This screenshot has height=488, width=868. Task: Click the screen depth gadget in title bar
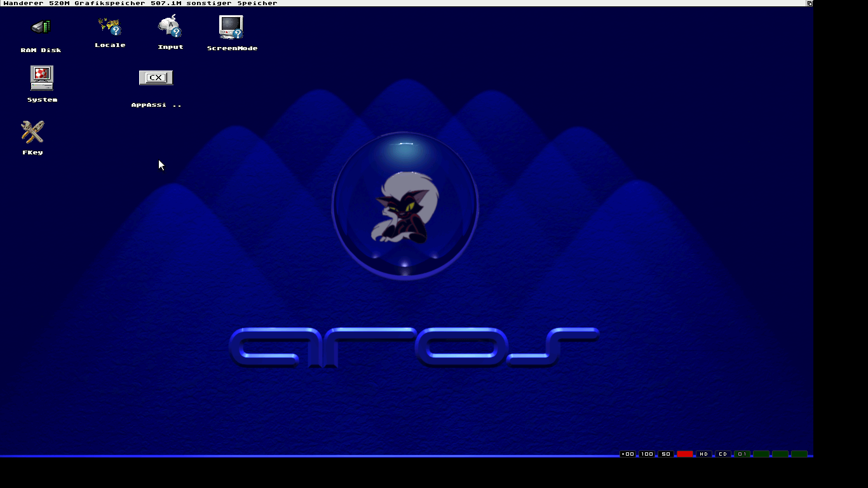click(x=810, y=3)
